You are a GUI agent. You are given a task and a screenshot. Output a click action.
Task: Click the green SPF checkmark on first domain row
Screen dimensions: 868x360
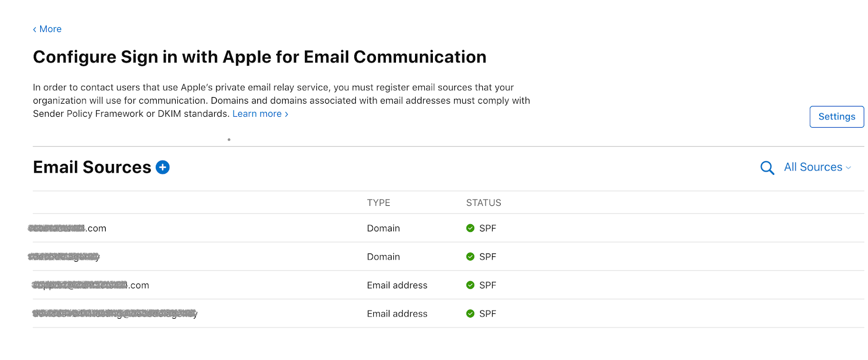point(470,228)
